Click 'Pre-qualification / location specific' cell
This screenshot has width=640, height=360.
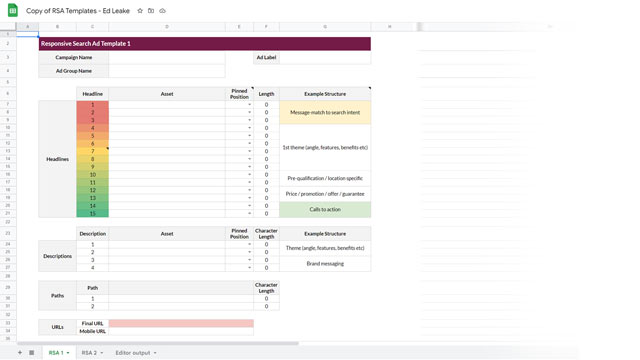click(325, 178)
